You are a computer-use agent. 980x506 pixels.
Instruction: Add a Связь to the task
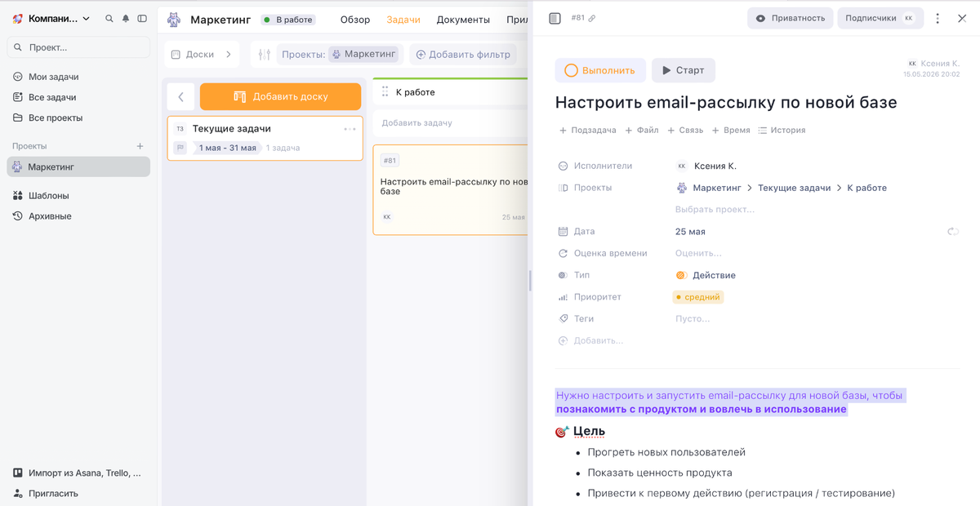685,130
